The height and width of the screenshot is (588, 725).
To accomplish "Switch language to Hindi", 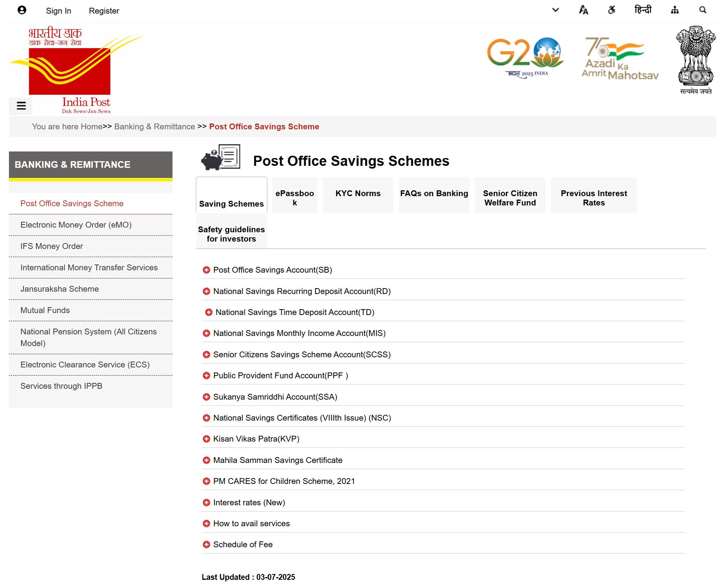I will (x=643, y=10).
